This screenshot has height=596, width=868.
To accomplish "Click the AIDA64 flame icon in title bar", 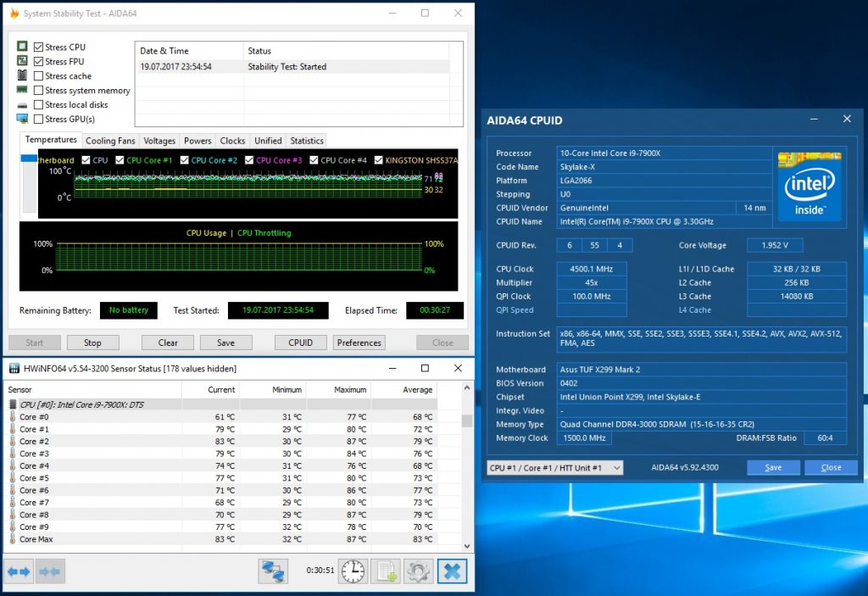I will pyautogui.click(x=14, y=14).
